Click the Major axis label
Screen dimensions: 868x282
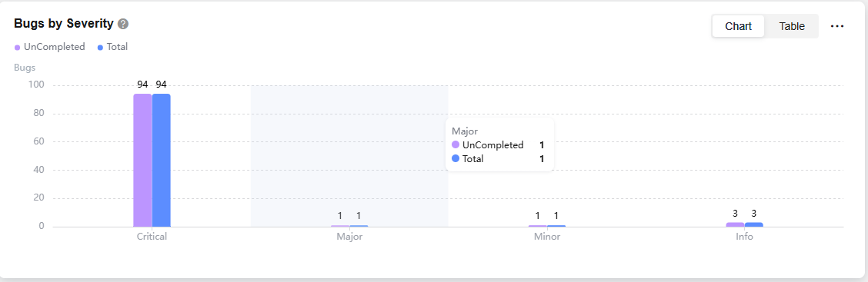tap(349, 237)
